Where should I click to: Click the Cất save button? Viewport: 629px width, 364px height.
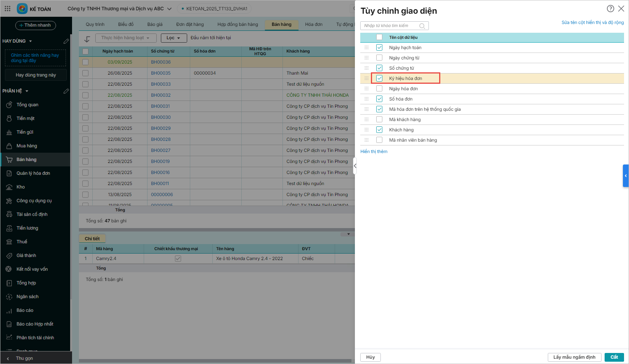(x=614, y=357)
